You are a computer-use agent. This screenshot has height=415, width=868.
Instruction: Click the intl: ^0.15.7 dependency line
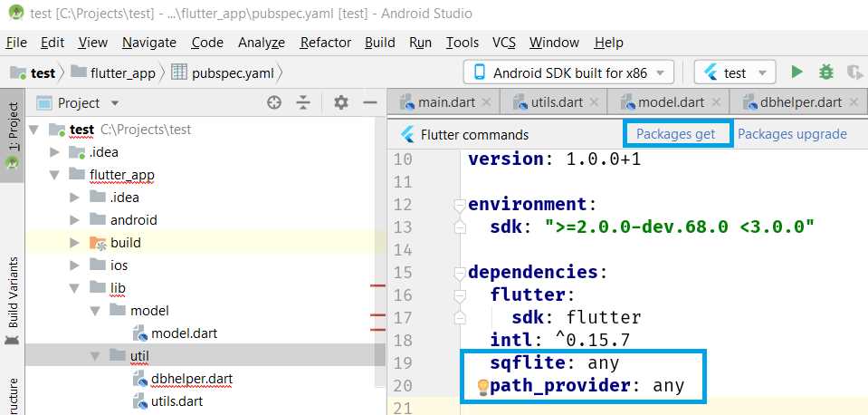point(560,340)
